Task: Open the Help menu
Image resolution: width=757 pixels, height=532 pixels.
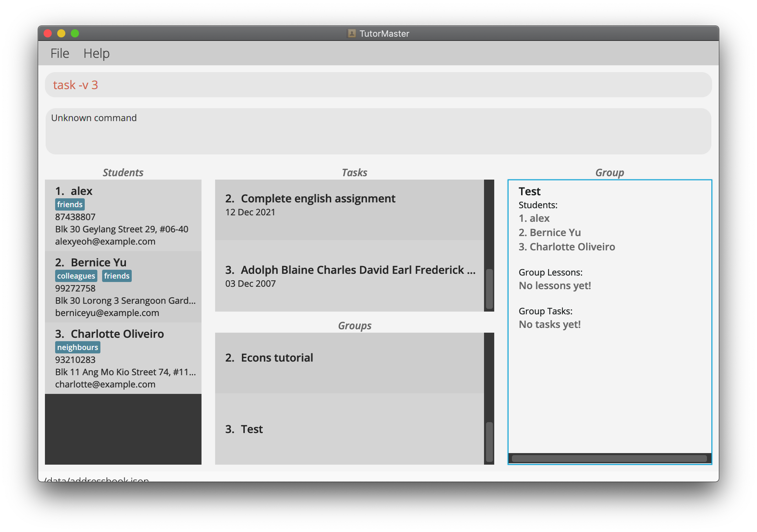Action: [x=96, y=53]
